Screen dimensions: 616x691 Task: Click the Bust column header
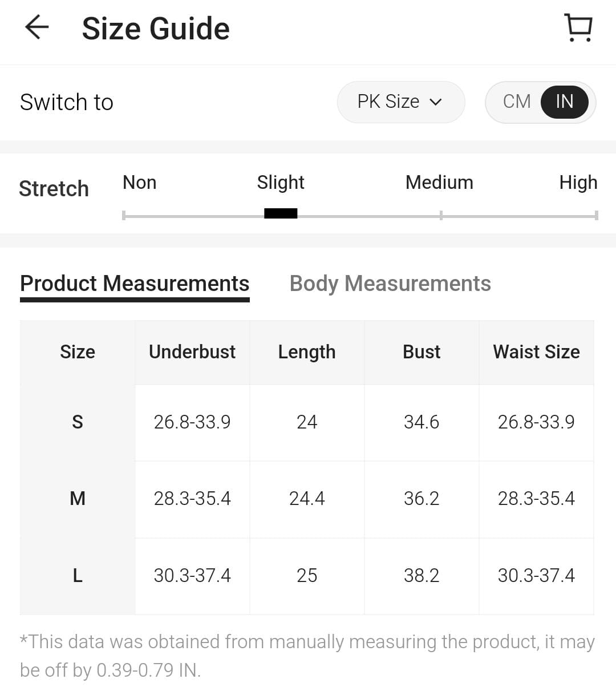[x=422, y=351]
